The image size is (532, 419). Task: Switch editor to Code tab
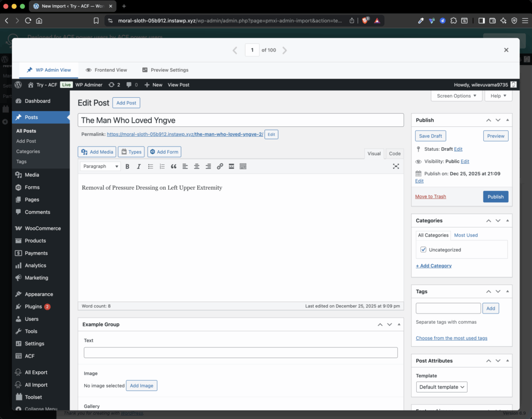pos(395,153)
